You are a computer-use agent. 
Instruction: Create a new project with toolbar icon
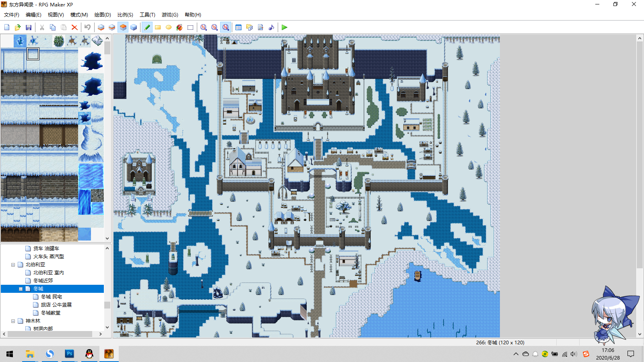tap(7, 27)
